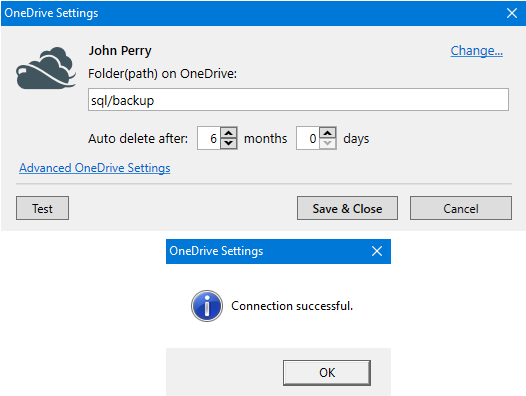This screenshot has height=396, width=526.
Task: Click the sql/backup folder path field
Action: [298, 100]
